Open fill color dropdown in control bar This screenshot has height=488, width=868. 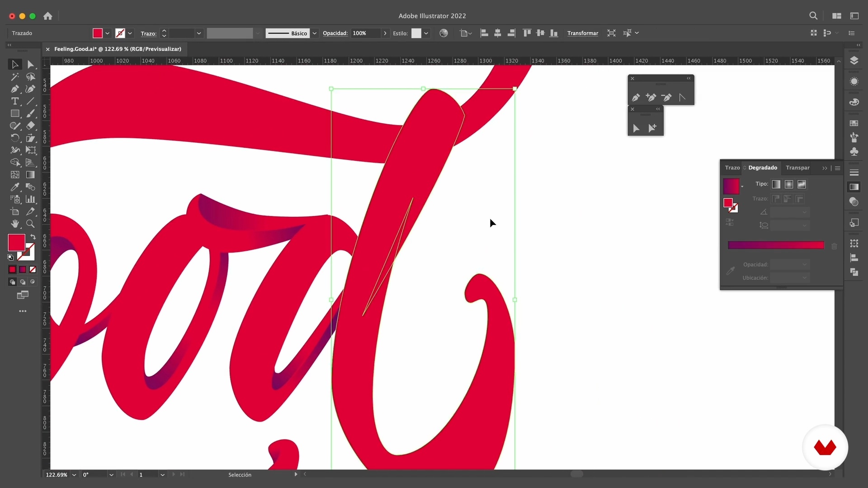pyautogui.click(x=108, y=33)
